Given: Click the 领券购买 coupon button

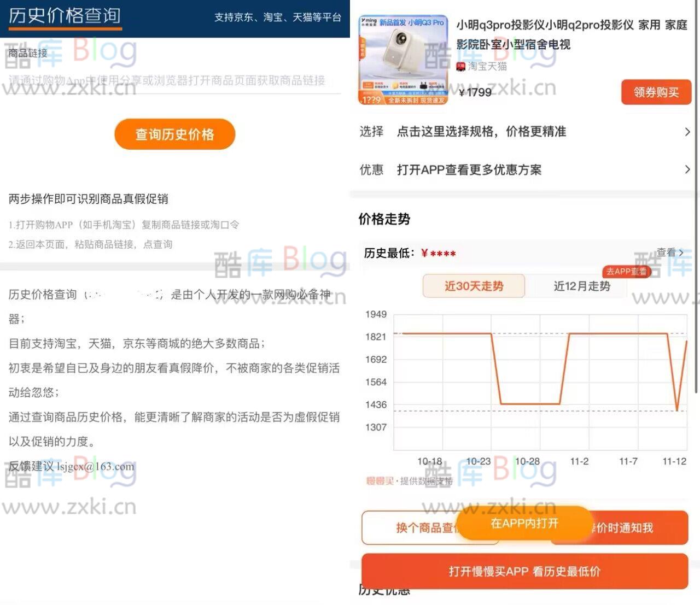Looking at the screenshot, I should [656, 92].
